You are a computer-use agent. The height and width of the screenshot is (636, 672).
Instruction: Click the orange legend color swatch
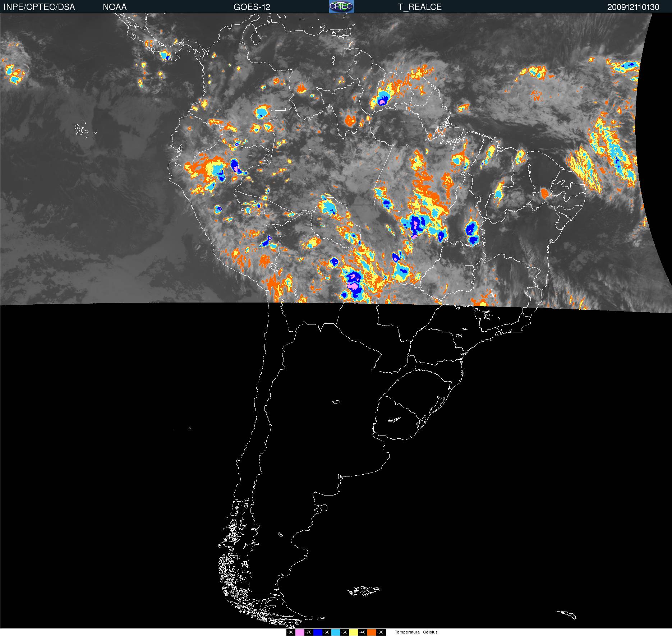click(372, 632)
